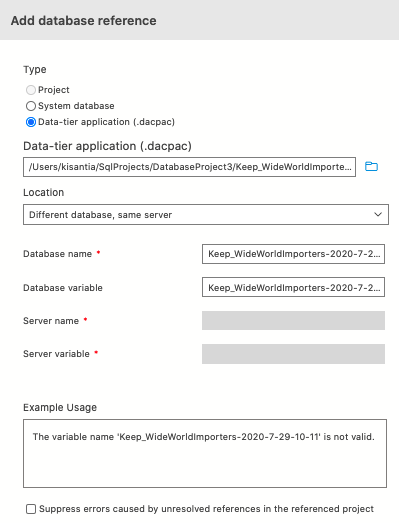Choose the System database radio option
The width and height of the screenshot is (399, 523).
[31, 106]
